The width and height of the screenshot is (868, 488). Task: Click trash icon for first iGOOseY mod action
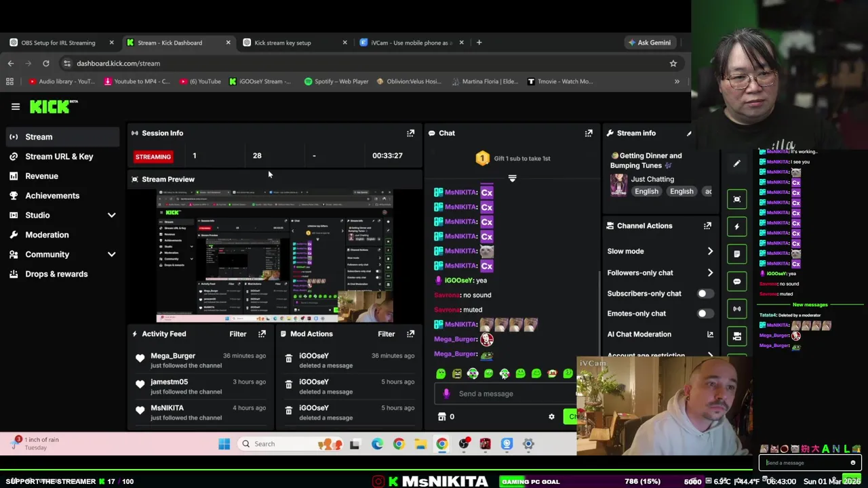point(288,359)
